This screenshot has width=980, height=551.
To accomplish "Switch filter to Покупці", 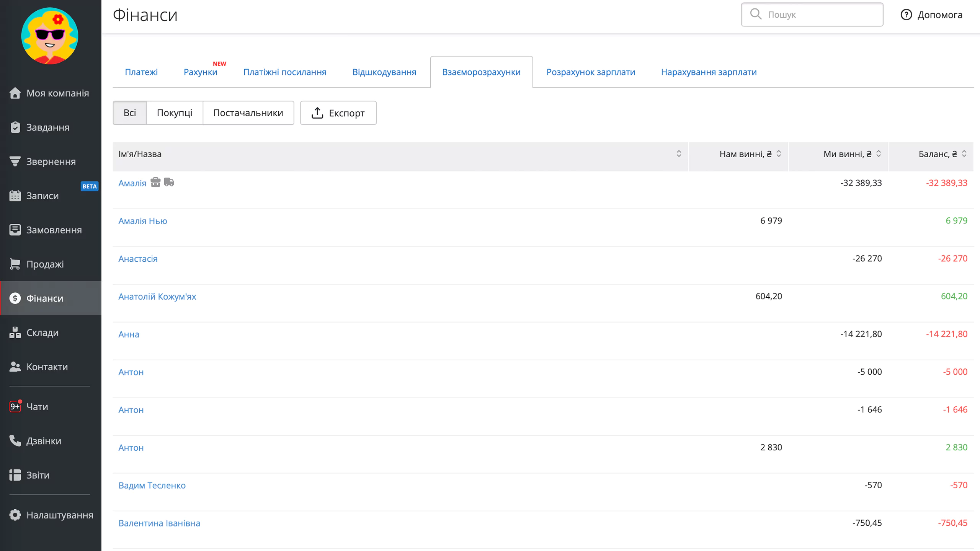I will click(x=175, y=113).
